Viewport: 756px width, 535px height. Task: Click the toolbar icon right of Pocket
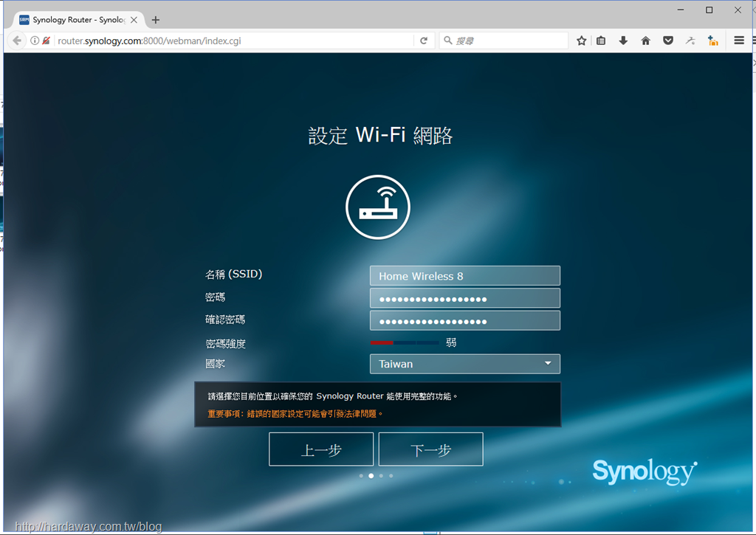pyautogui.click(x=690, y=41)
